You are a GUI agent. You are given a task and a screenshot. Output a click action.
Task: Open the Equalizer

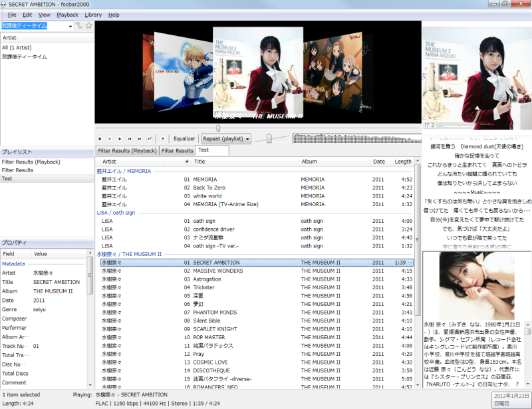point(184,139)
